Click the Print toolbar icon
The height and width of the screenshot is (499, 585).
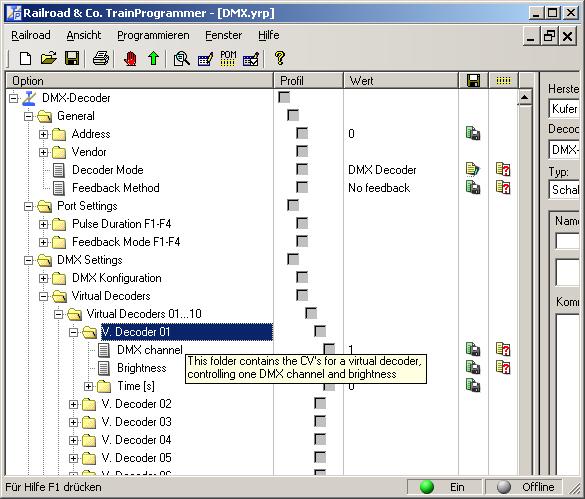tap(101, 59)
